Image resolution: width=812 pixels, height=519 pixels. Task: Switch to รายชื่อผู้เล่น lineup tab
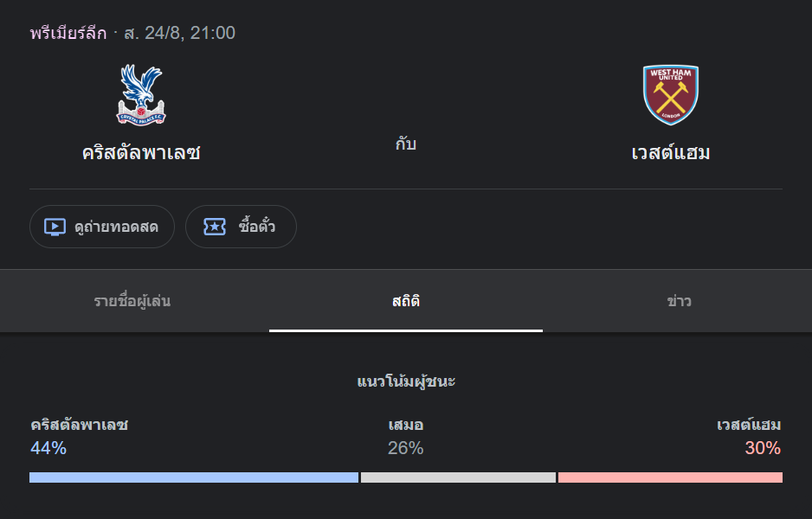(x=132, y=301)
